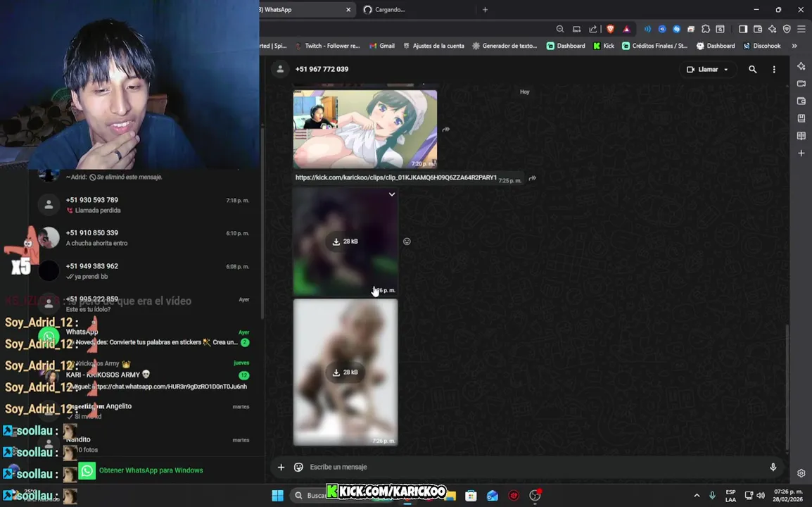The image size is (812, 507).
Task: Open the reading list book sidebar icon
Action: point(801,136)
